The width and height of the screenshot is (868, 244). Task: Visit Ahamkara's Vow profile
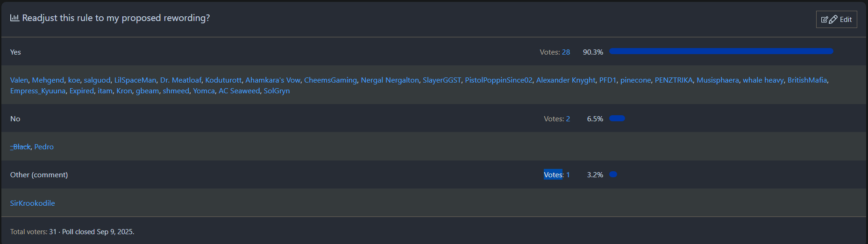pyautogui.click(x=273, y=80)
